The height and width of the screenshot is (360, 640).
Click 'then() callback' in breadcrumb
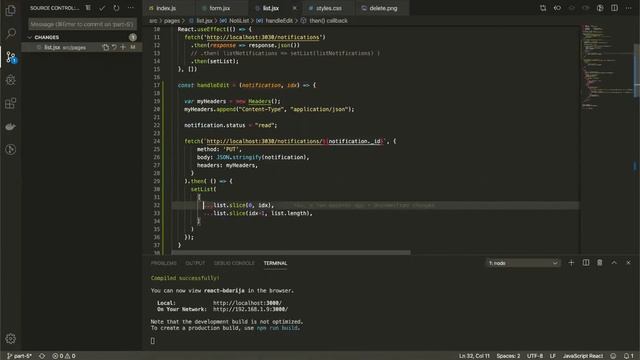328,20
